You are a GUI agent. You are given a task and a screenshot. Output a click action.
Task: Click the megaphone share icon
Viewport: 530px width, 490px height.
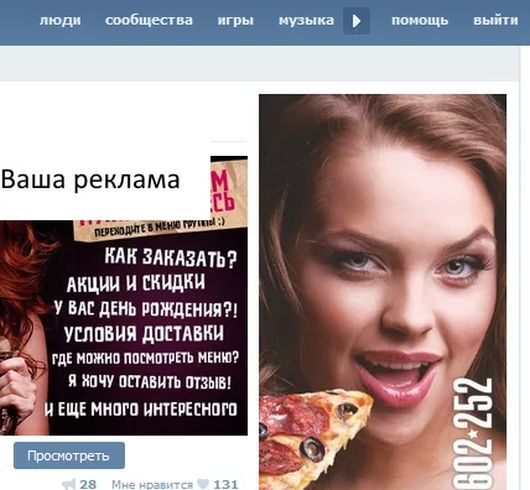[x=69, y=484]
